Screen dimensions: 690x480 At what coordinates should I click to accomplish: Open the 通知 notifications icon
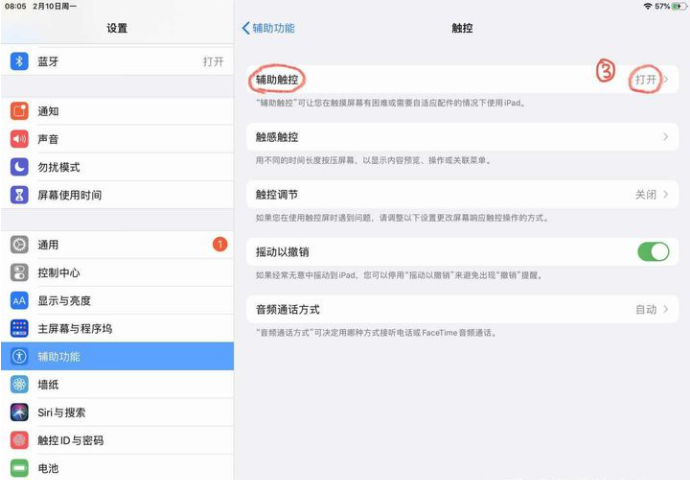(19, 111)
